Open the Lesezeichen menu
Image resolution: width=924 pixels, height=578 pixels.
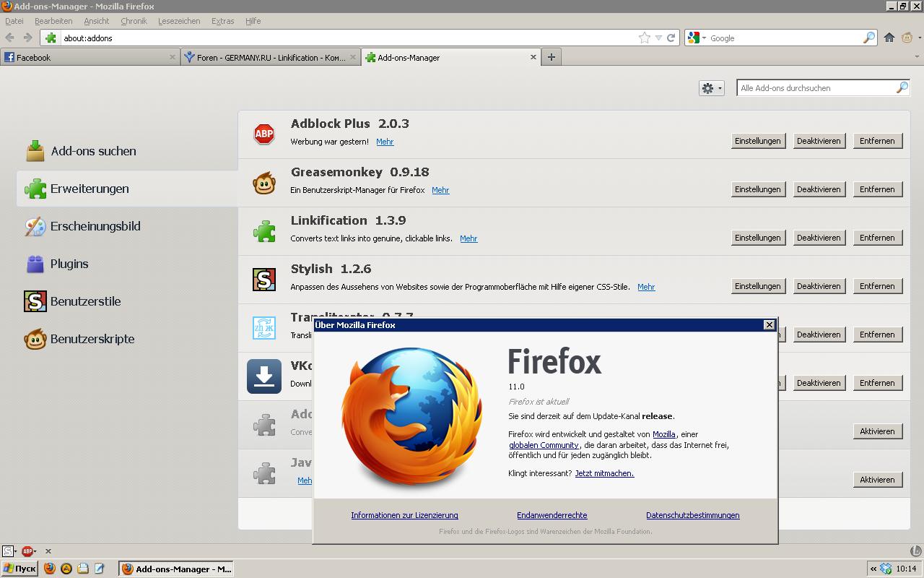[x=179, y=21]
